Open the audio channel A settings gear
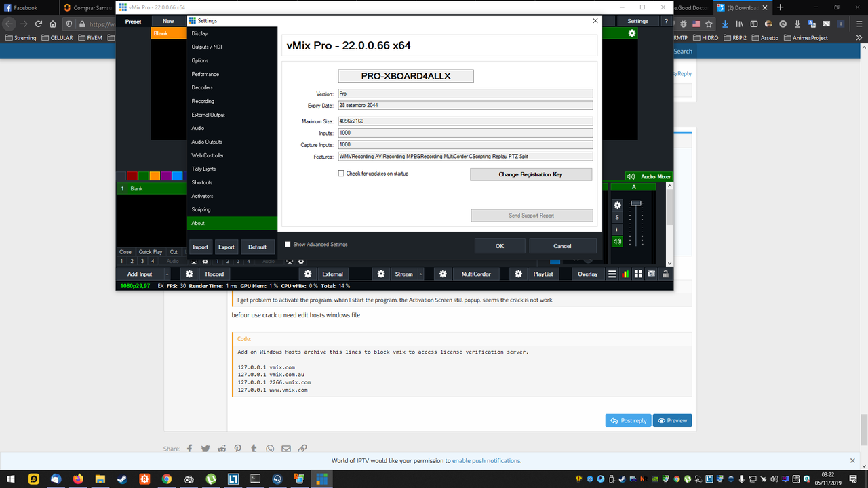868x488 pixels. pos(617,205)
